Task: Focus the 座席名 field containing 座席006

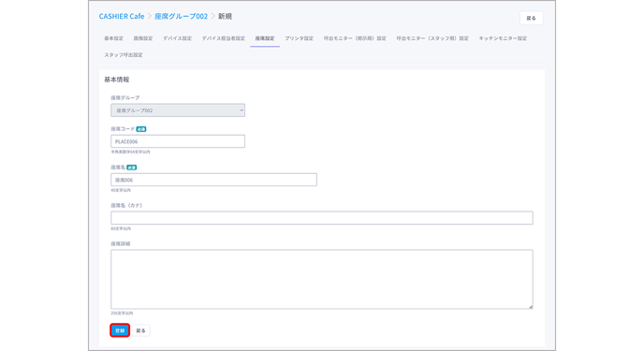Action: [x=213, y=180]
